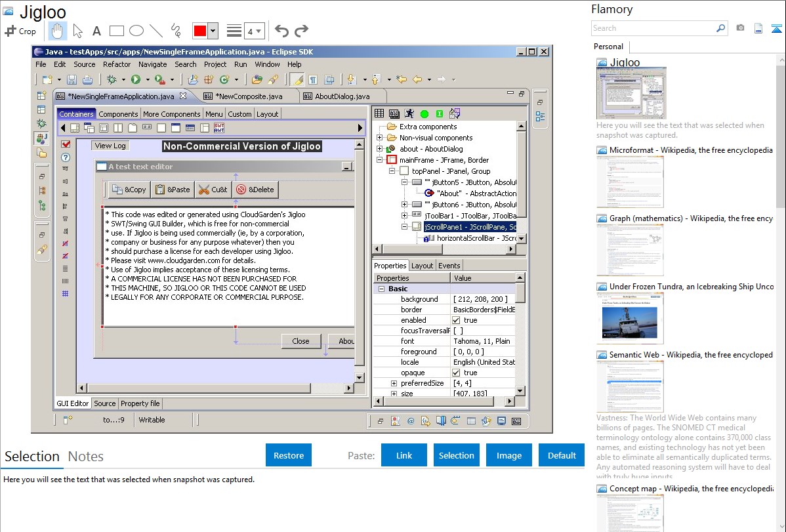786x532 pixels.
Task: Select the Extra components tree row
Action: click(428, 127)
